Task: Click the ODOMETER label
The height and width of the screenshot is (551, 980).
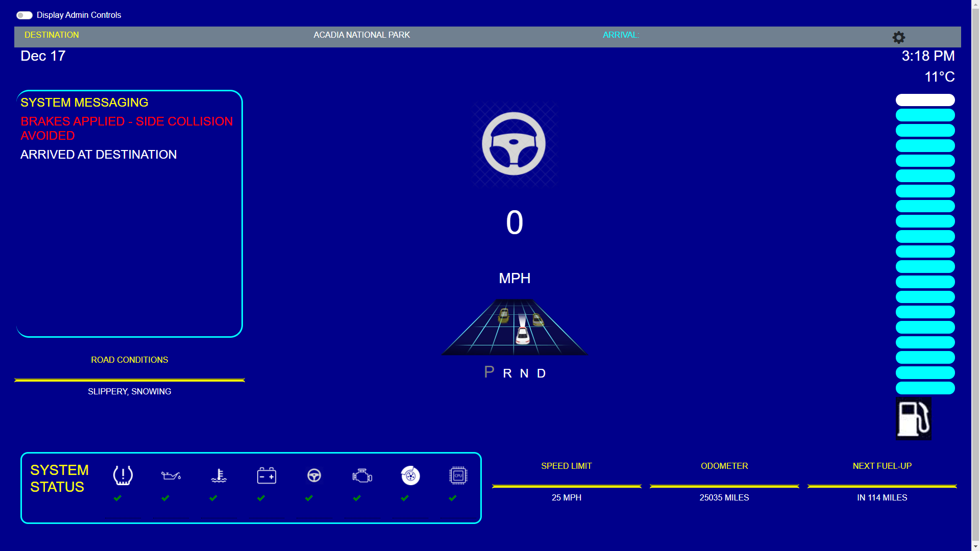Action: (x=724, y=466)
